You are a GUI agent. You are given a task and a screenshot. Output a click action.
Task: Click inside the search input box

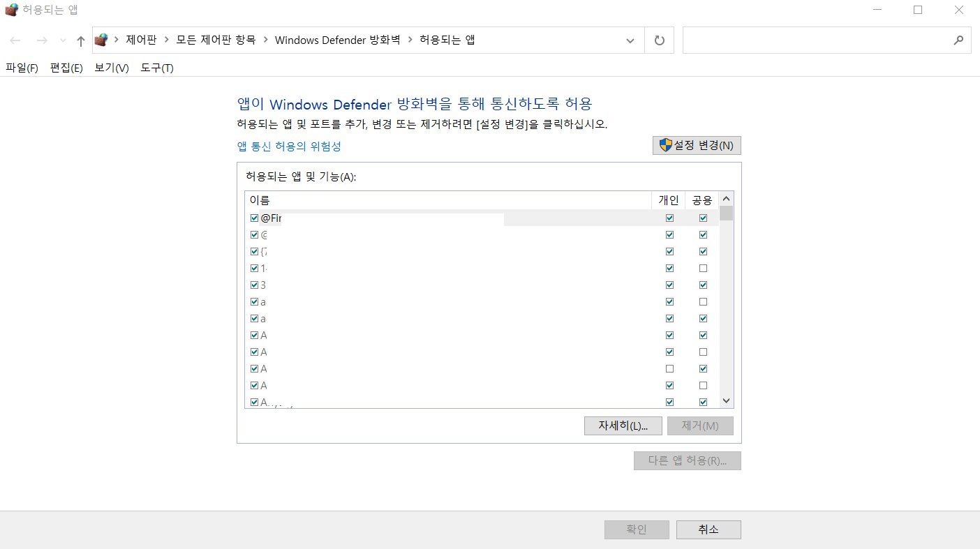[817, 40]
